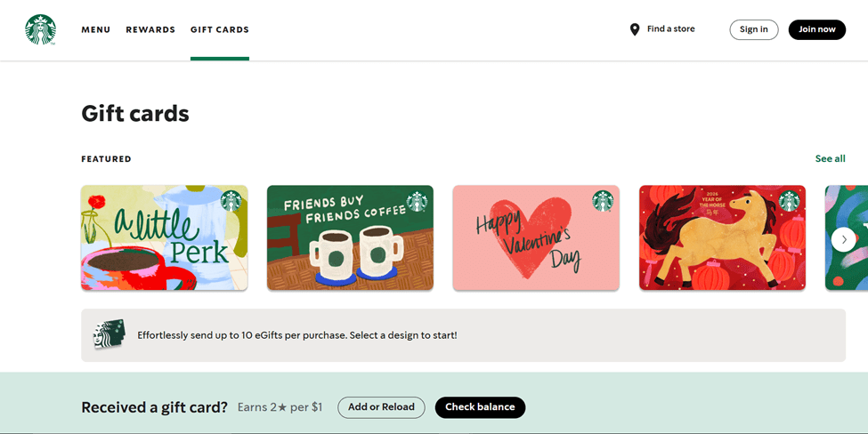Click the gift cards stack icon
The image size is (868, 434).
point(109,334)
